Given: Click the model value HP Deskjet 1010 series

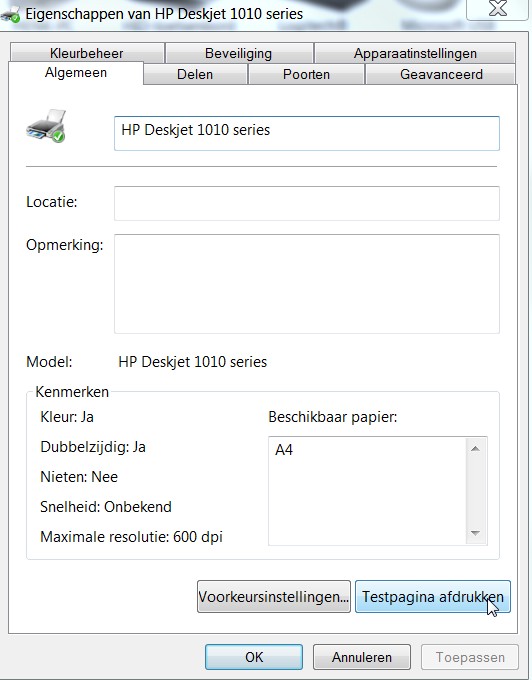Looking at the screenshot, I should 193,362.
